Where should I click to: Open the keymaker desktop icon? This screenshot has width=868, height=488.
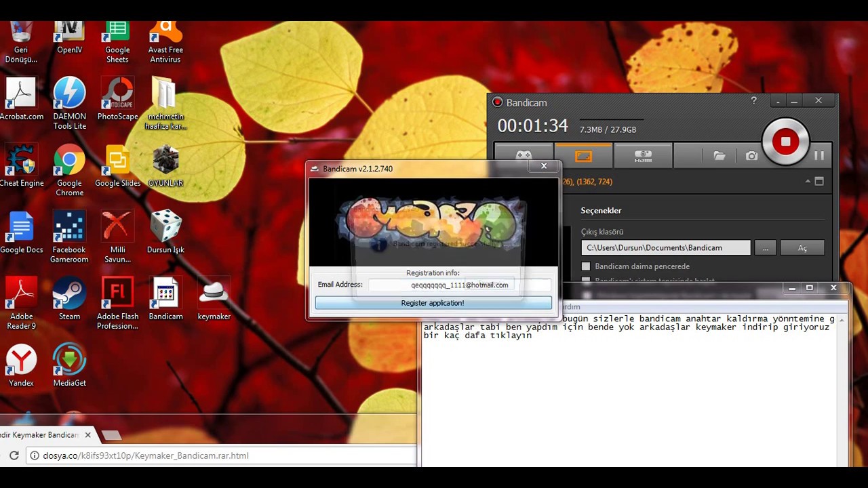[214, 298]
